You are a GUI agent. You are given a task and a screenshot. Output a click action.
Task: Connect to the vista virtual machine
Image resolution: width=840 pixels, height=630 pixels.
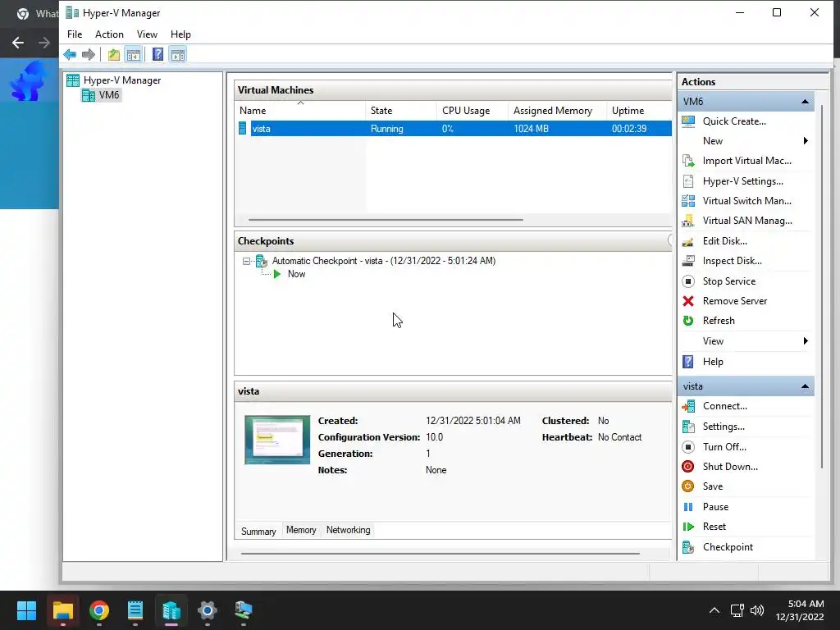point(724,406)
